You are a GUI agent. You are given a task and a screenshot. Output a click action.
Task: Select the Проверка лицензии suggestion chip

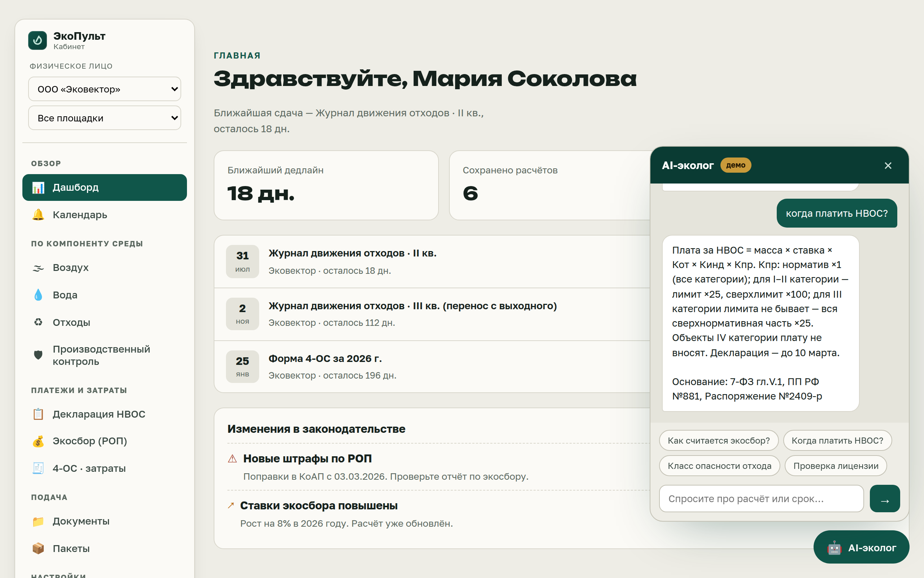coord(836,466)
